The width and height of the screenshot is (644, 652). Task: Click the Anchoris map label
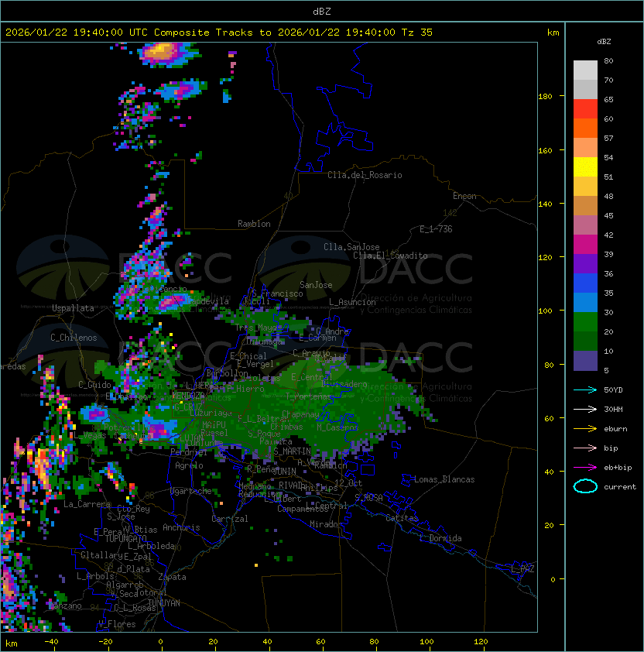coord(181,527)
